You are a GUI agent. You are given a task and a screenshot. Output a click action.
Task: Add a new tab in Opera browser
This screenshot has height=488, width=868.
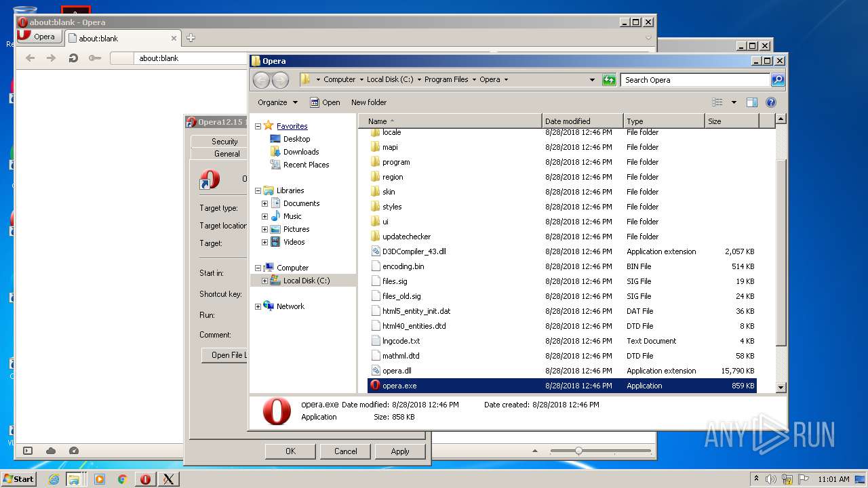(191, 38)
